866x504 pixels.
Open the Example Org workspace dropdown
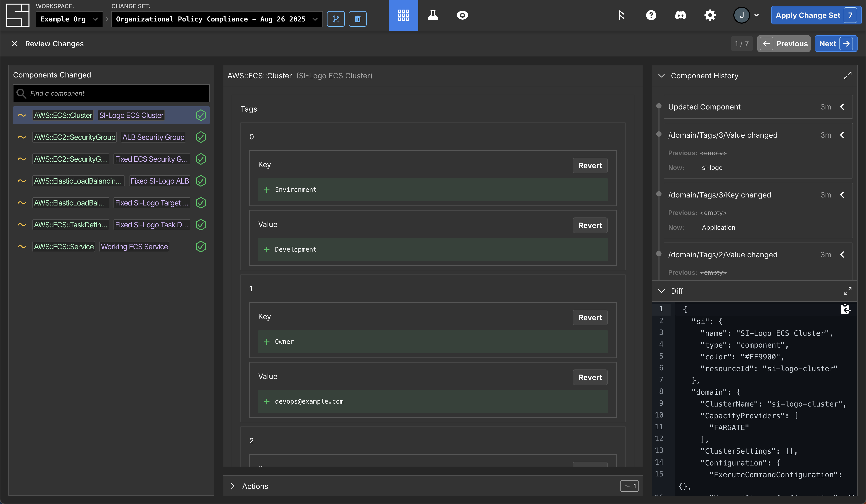point(69,19)
